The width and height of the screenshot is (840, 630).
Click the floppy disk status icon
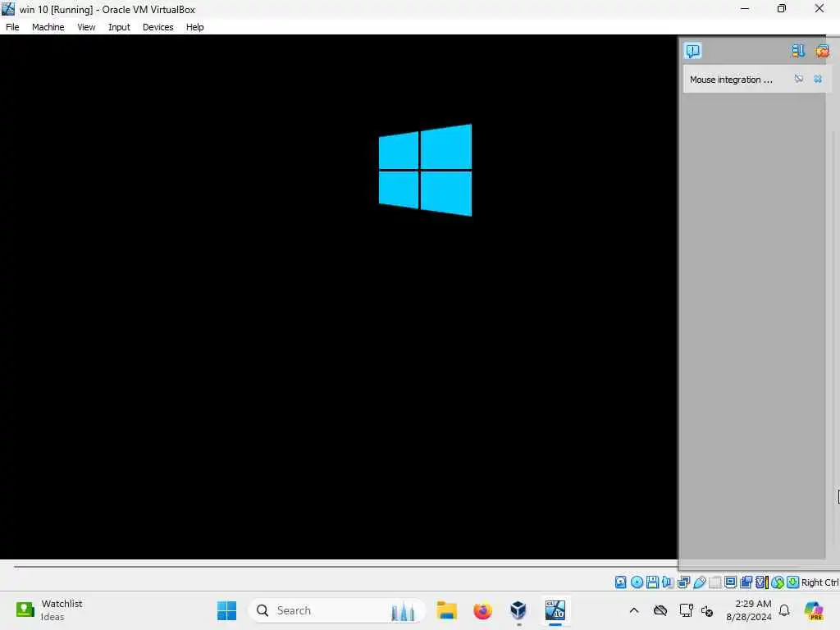pyautogui.click(x=652, y=582)
